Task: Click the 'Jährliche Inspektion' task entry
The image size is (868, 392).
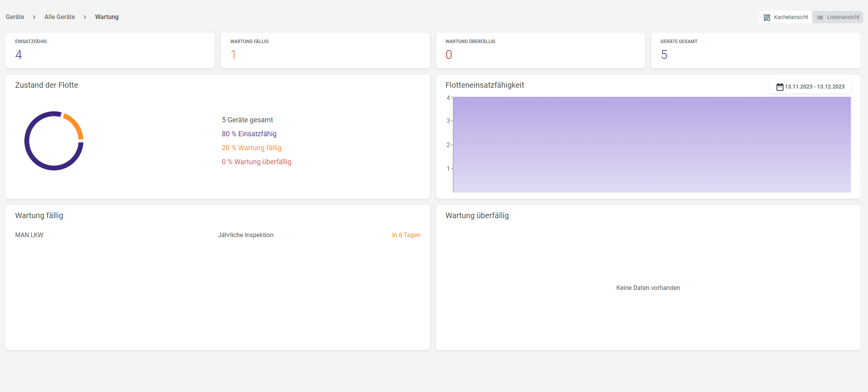Action: coord(245,235)
